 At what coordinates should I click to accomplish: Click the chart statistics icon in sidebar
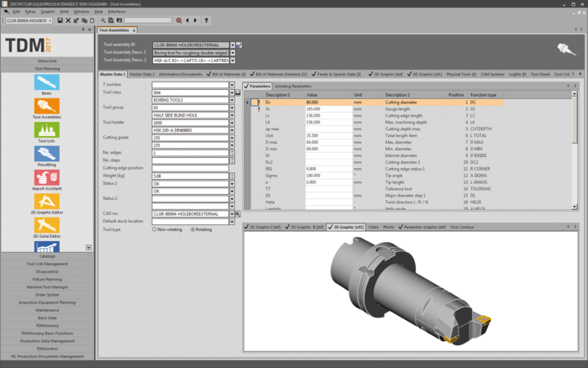pyautogui.click(x=47, y=246)
